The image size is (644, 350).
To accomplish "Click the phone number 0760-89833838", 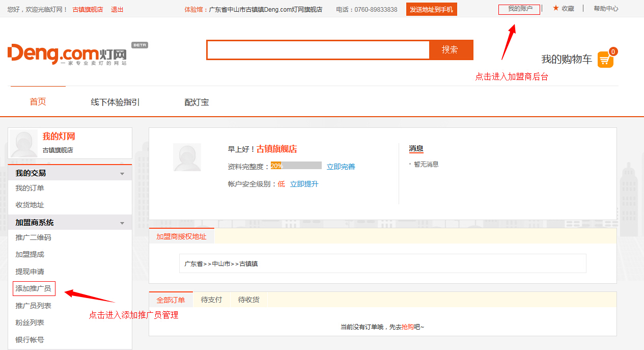I will (376, 10).
